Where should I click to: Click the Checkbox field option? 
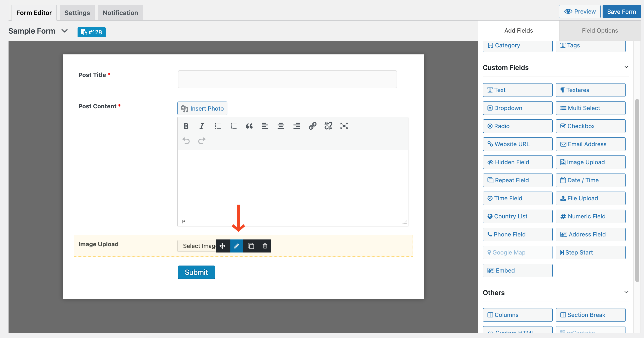[x=590, y=126]
